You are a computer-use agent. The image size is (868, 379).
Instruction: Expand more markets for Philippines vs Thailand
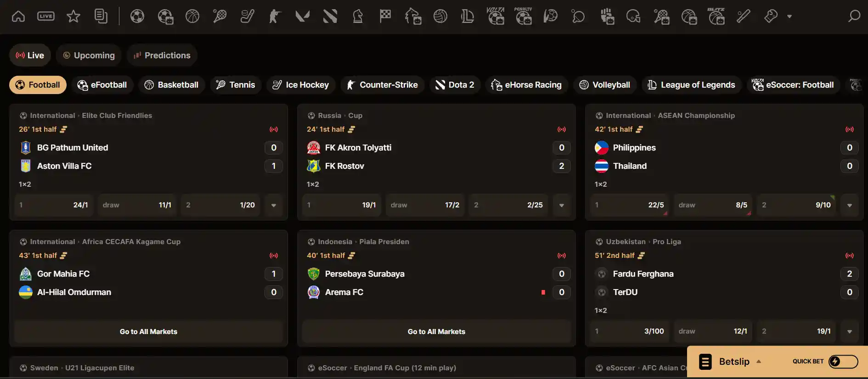coord(850,205)
